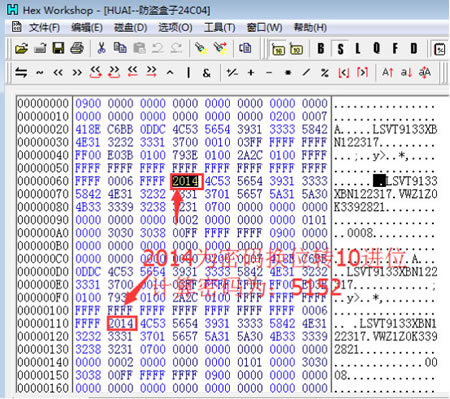Toggle the hexadecimal 16 view button

click(x=278, y=49)
